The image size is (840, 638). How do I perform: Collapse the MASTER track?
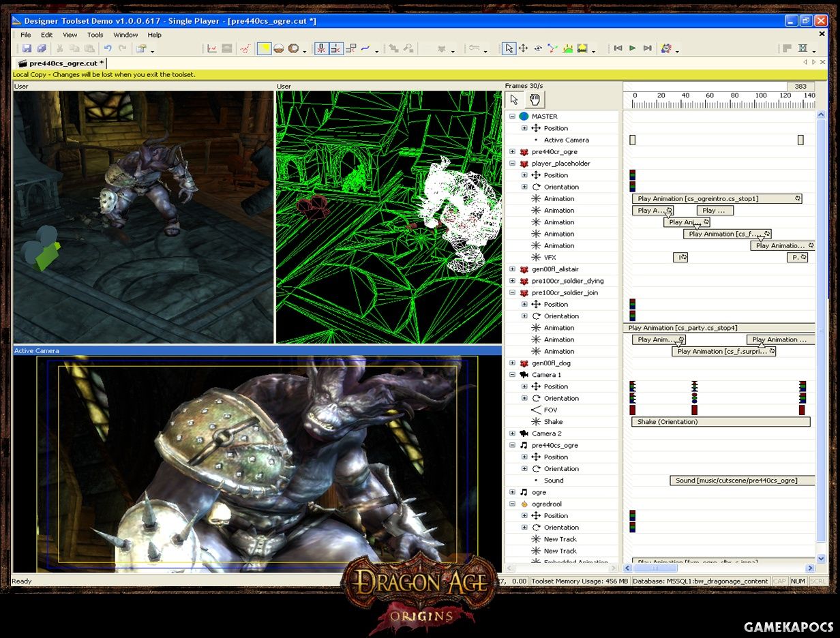point(512,117)
